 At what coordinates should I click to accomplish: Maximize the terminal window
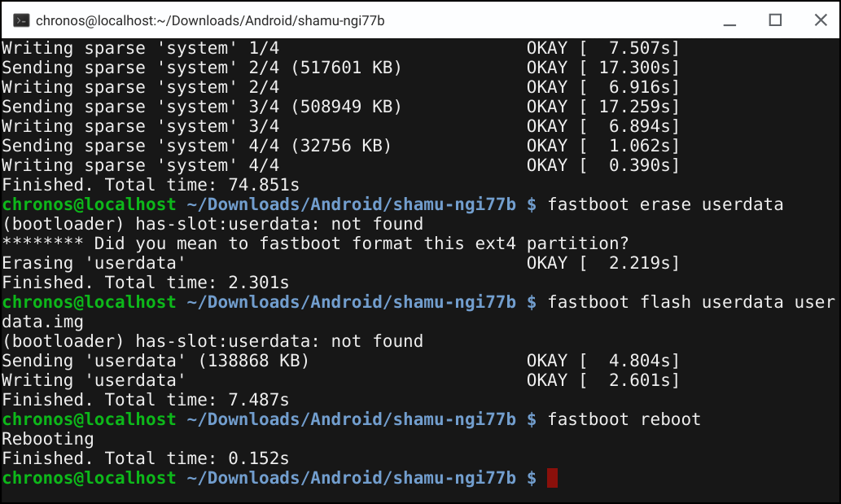point(775,20)
